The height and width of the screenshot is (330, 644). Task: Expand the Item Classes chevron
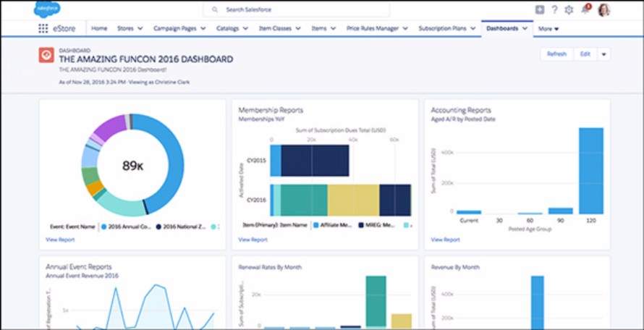298,29
